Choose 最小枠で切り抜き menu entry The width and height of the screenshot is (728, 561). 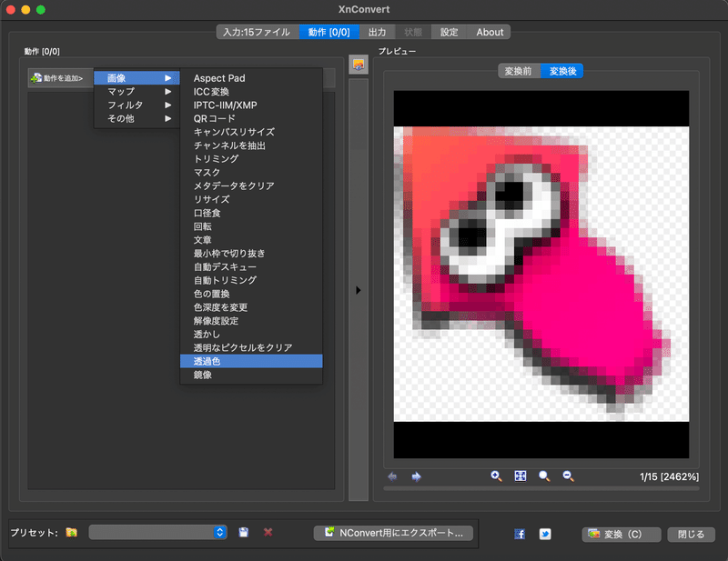(251, 254)
